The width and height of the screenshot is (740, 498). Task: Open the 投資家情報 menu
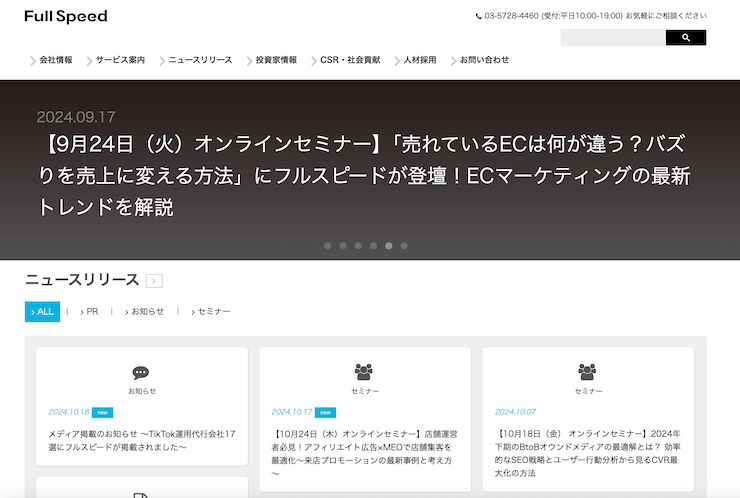(x=276, y=60)
